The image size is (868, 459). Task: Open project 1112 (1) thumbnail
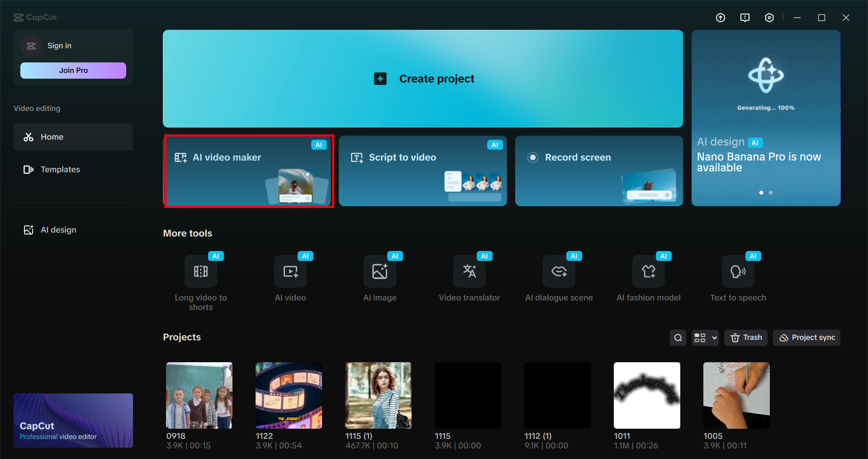coord(557,395)
